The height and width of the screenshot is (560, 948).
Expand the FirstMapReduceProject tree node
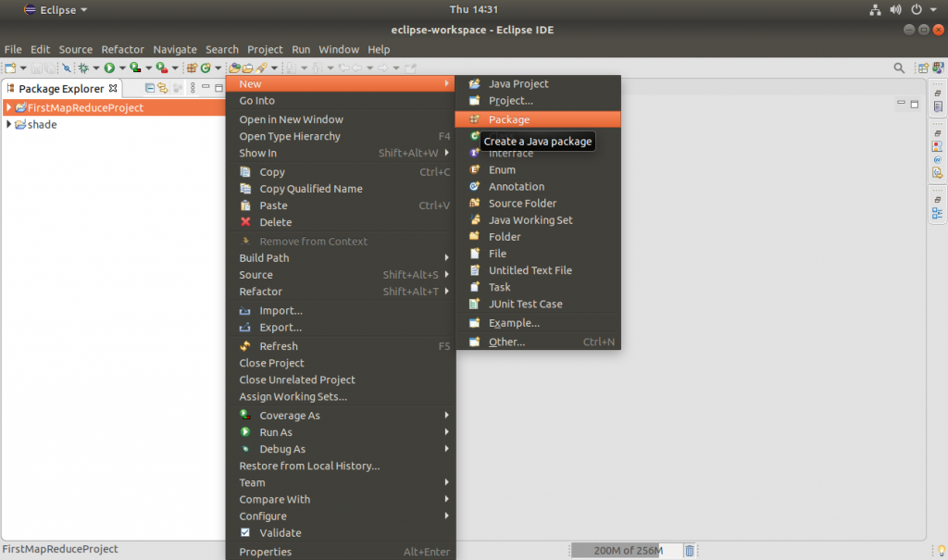(8, 108)
